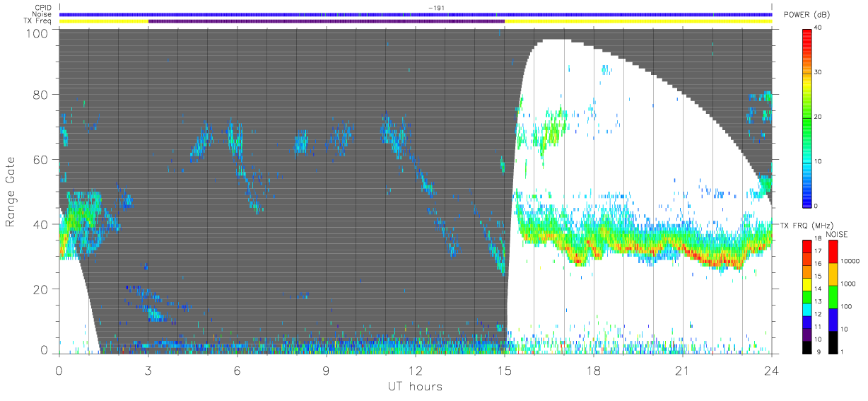Click the 0 tick on Range Gate axis
The image size is (868, 401).
coord(45,351)
